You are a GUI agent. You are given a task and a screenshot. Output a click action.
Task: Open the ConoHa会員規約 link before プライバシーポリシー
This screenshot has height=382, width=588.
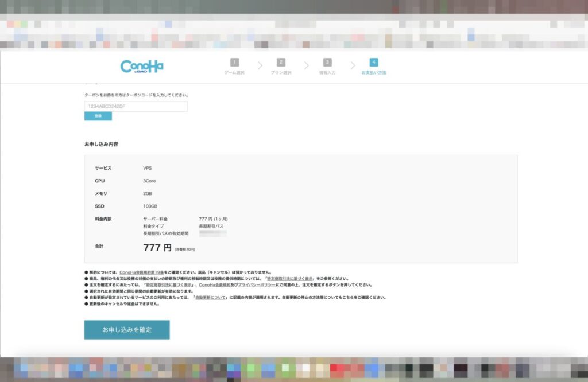[215, 285]
